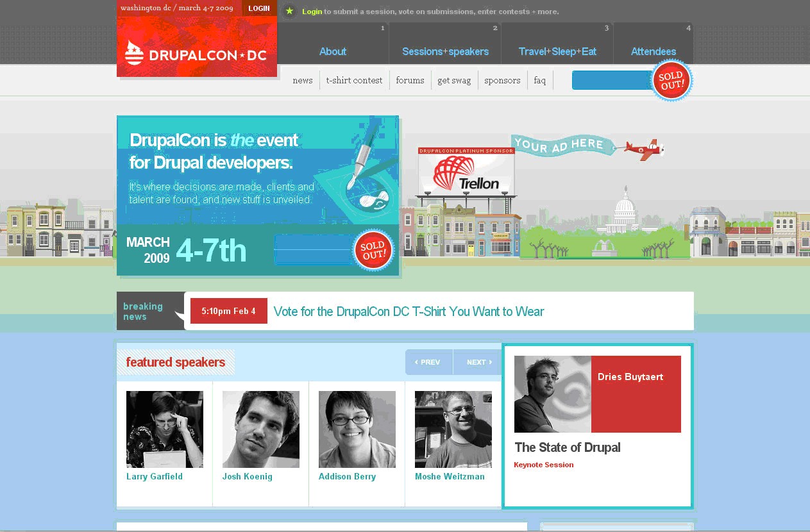Viewport: 810px width, 532px height.
Task: Select Larry Garfield's speaker photo
Action: [x=164, y=429]
